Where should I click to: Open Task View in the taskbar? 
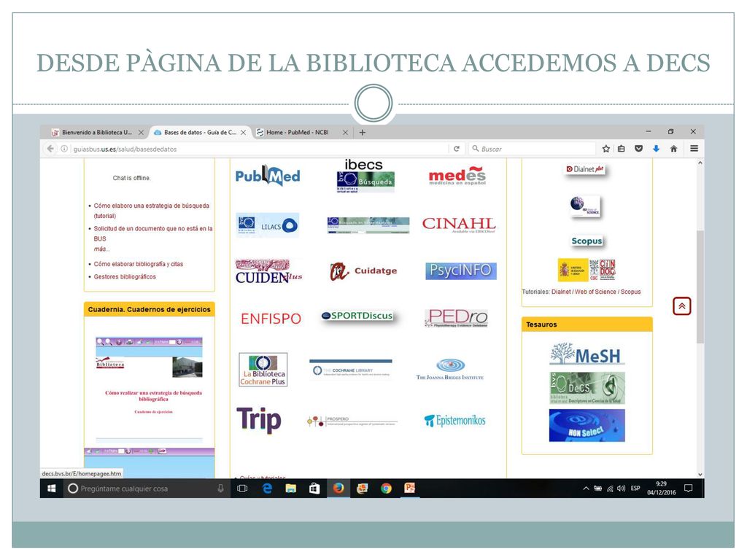[242, 488]
